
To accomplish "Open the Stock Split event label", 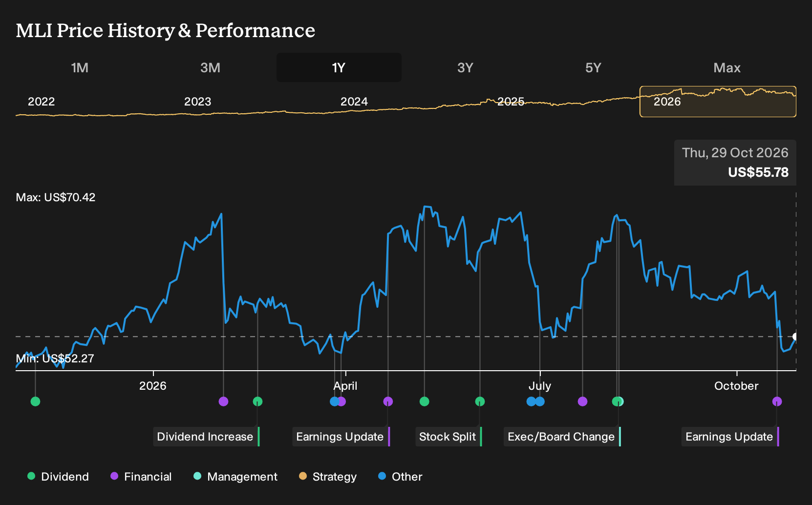I will pos(449,437).
